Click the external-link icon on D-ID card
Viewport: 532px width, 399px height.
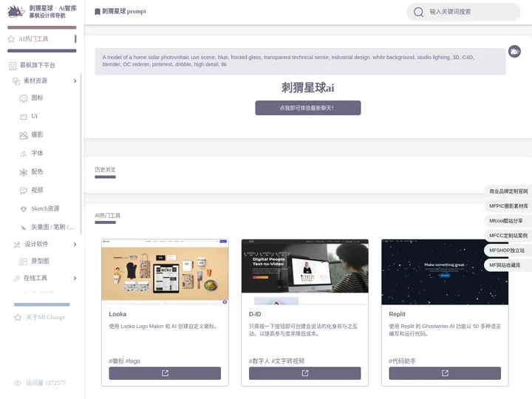[x=305, y=373]
